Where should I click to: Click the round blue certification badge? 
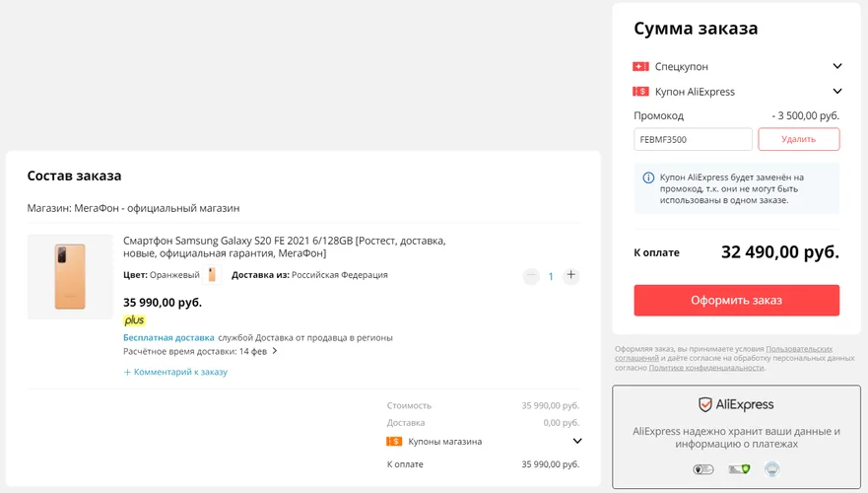click(771, 469)
